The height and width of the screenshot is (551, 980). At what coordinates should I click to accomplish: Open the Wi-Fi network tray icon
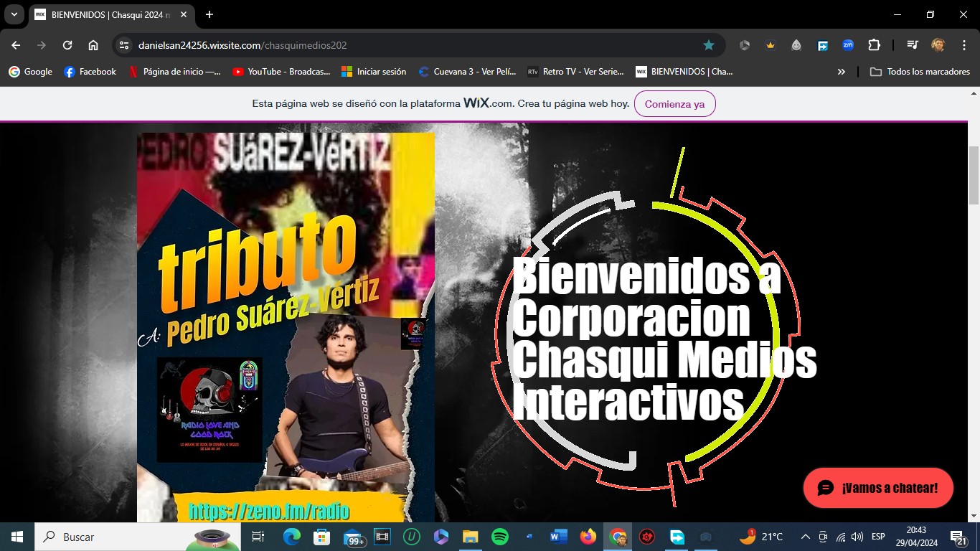(841, 537)
